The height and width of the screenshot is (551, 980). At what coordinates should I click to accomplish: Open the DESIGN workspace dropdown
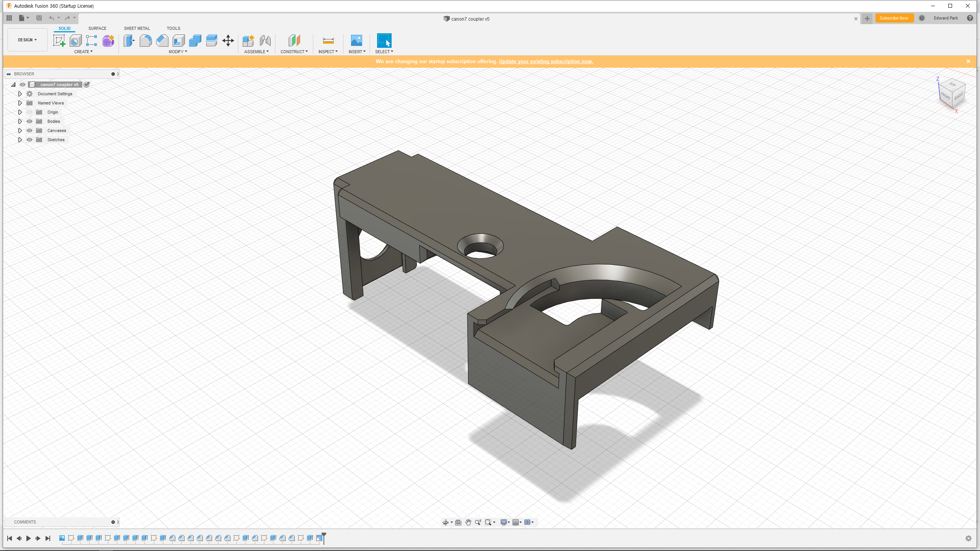click(x=27, y=40)
